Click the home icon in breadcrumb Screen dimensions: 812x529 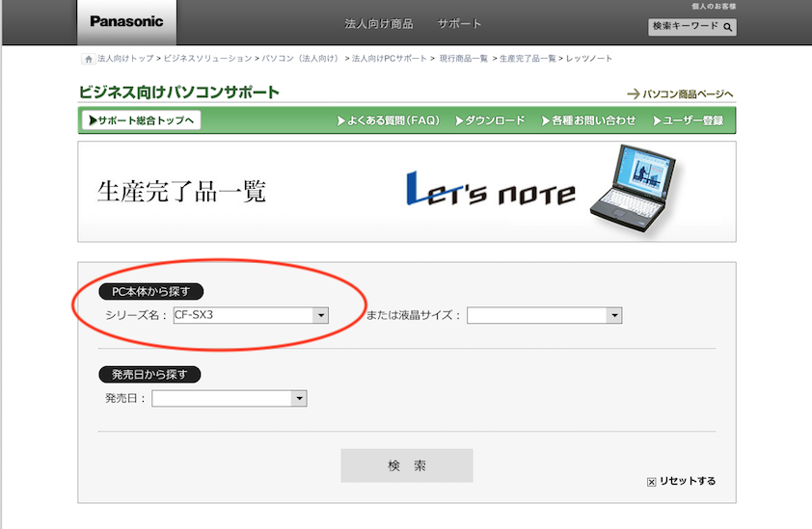point(88,59)
